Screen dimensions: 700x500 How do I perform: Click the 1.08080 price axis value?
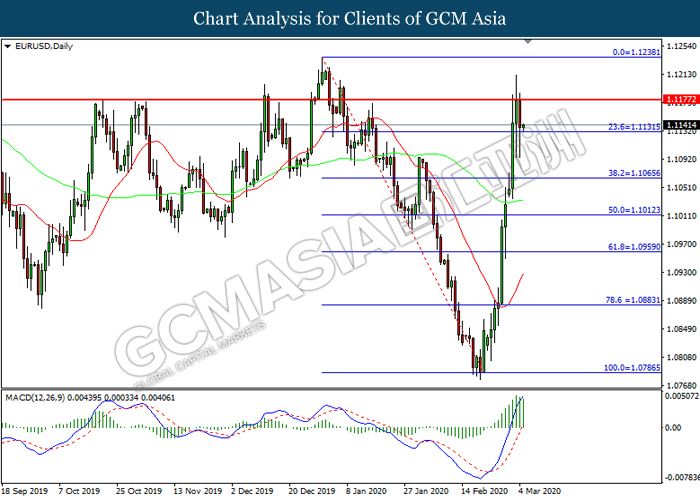point(682,357)
